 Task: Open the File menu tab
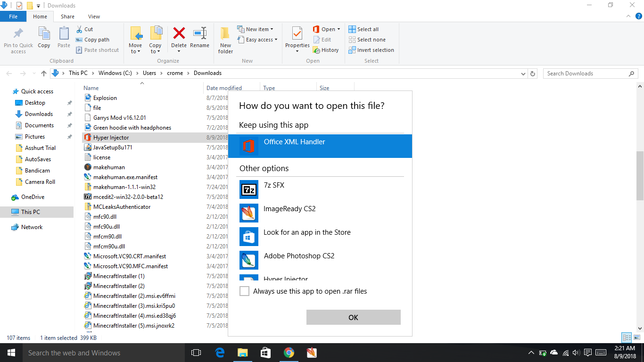point(13,16)
